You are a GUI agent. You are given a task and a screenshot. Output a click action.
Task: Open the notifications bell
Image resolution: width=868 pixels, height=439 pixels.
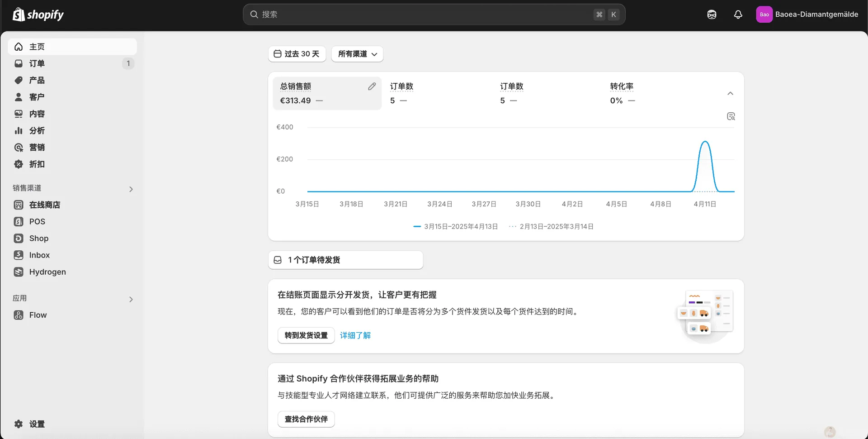(738, 14)
